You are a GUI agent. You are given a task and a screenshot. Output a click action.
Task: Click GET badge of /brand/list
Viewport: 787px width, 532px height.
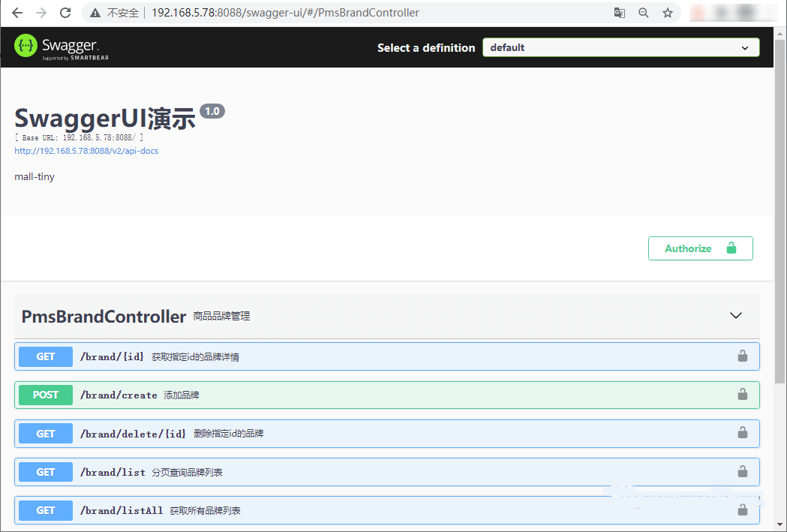tap(46, 472)
